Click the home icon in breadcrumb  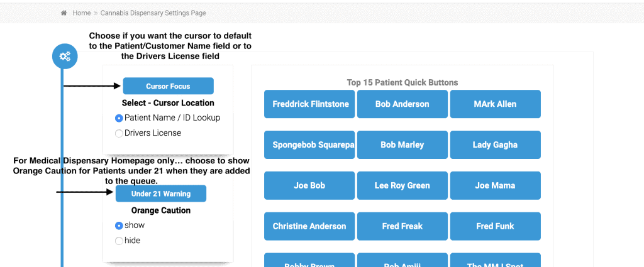(64, 13)
